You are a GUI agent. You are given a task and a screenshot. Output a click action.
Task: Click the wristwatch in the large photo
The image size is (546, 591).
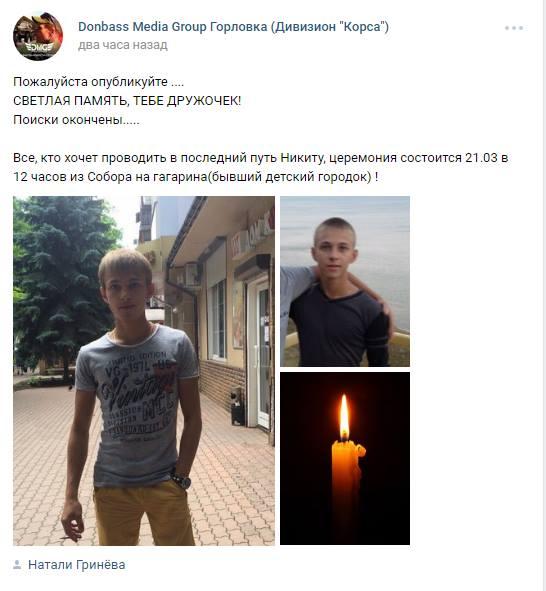coord(182,480)
